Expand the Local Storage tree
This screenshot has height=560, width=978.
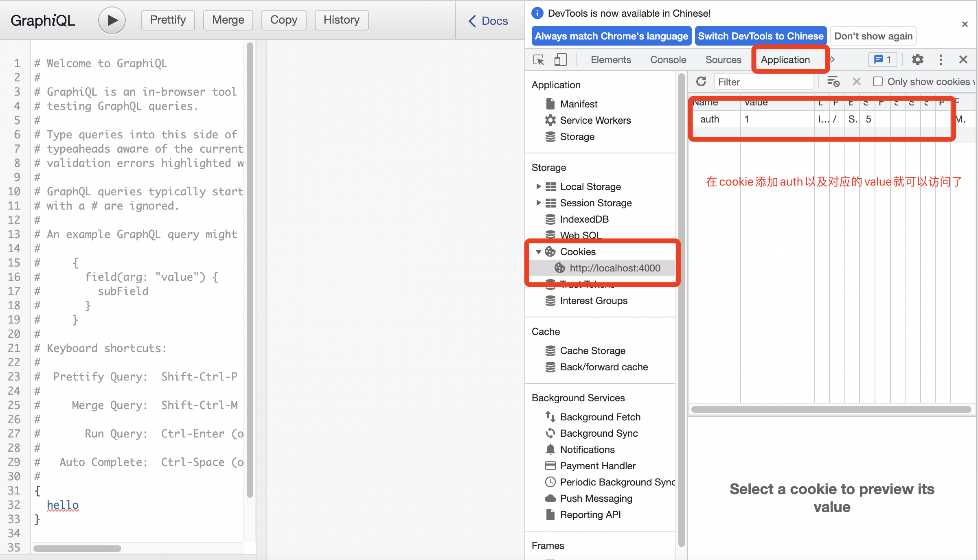point(538,187)
